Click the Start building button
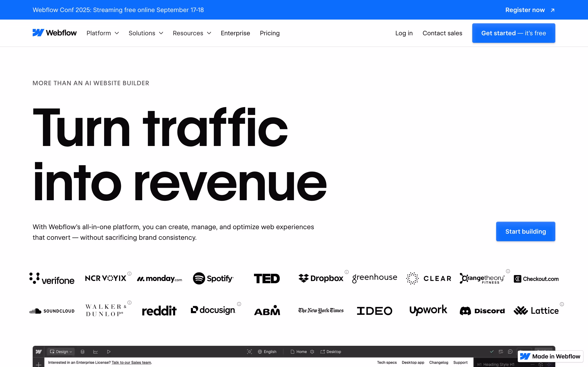The width and height of the screenshot is (588, 367). pyautogui.click(x=525, y=231)
